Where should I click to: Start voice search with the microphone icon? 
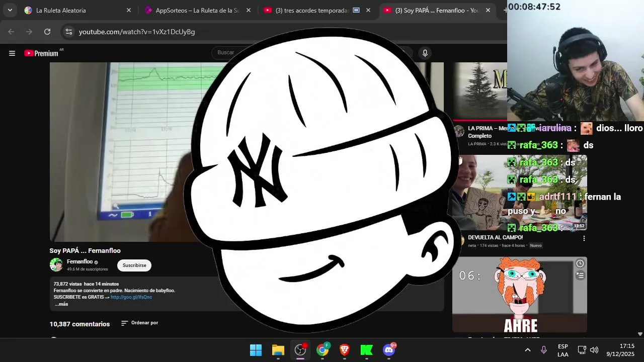click(425, 53)
